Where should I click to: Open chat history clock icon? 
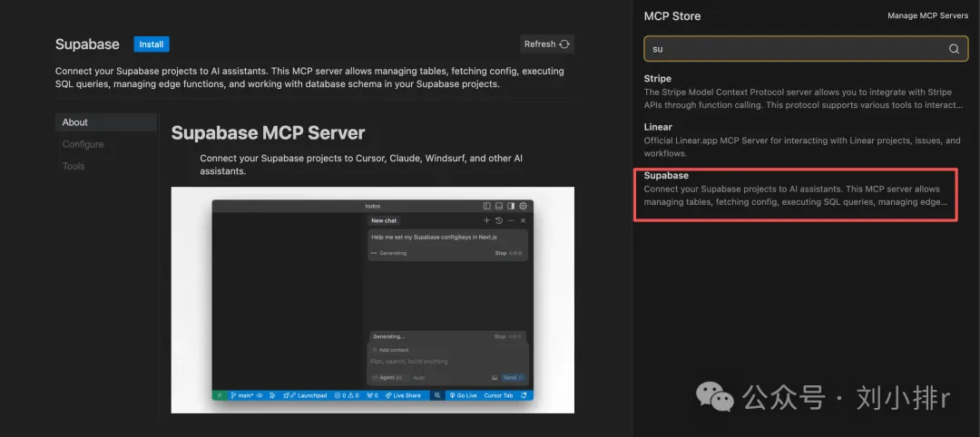tap(498, 220)
